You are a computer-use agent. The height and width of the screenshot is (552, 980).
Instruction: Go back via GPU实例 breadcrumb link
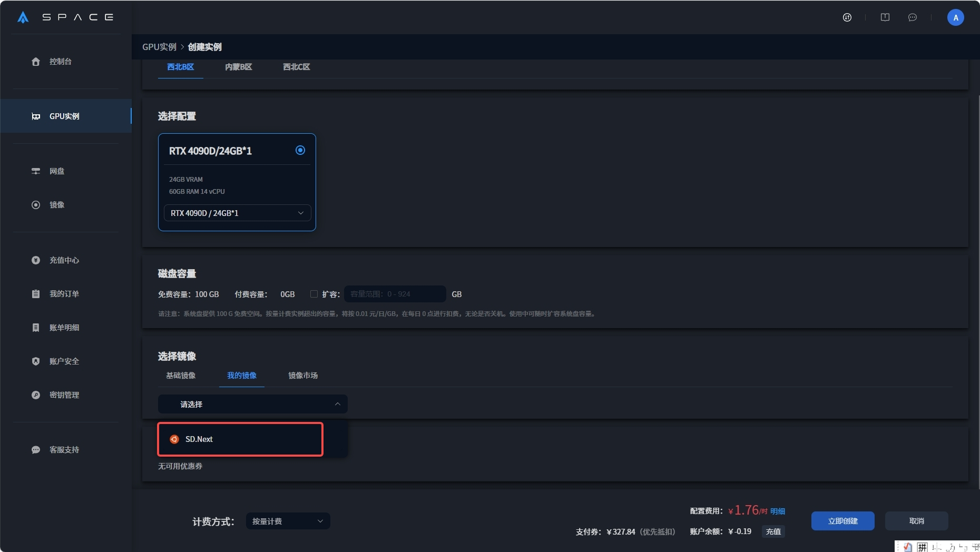159,47
